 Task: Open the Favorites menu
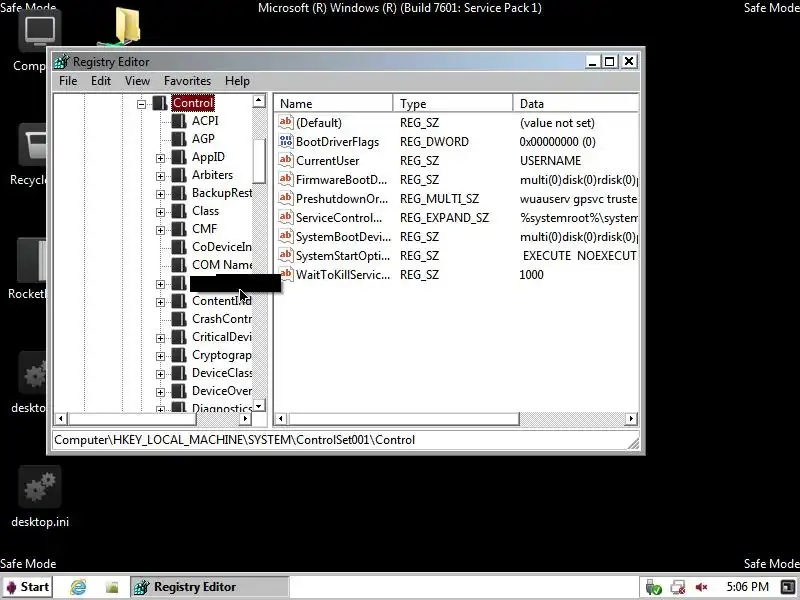tap(187, 81)
